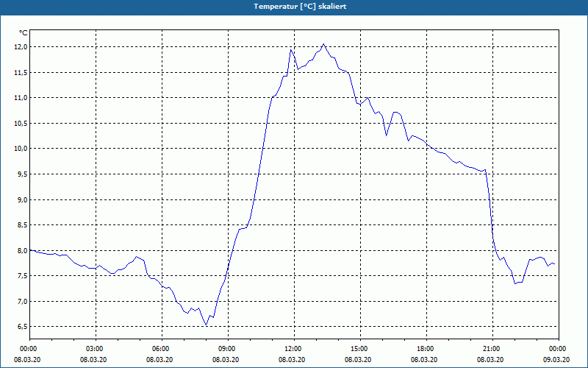
Task: Click the 8,0 y-axis label
Action: [22, 250]
